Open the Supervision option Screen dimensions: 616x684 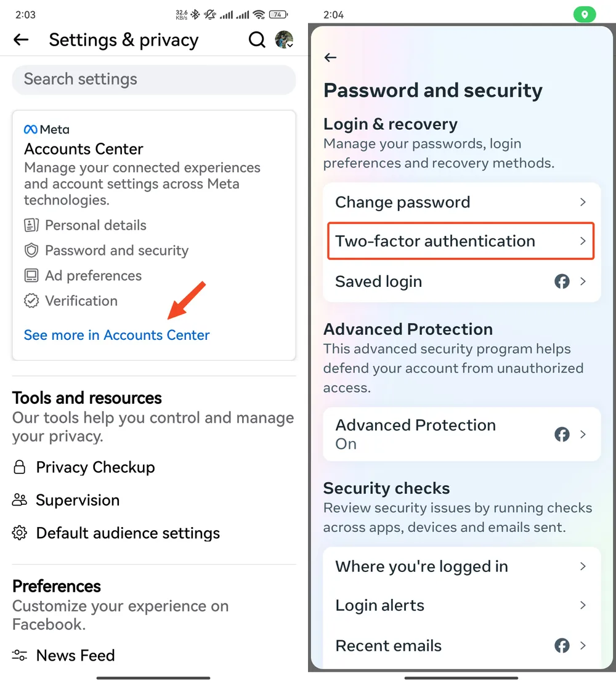pos(78,500)
